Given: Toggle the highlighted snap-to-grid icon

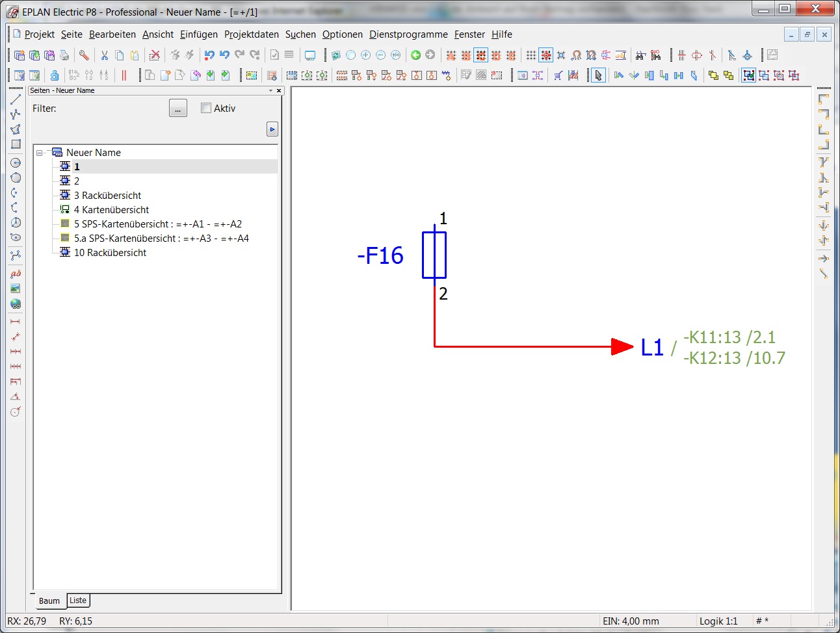Looking at the screenshot, I should tap(546, 55).
